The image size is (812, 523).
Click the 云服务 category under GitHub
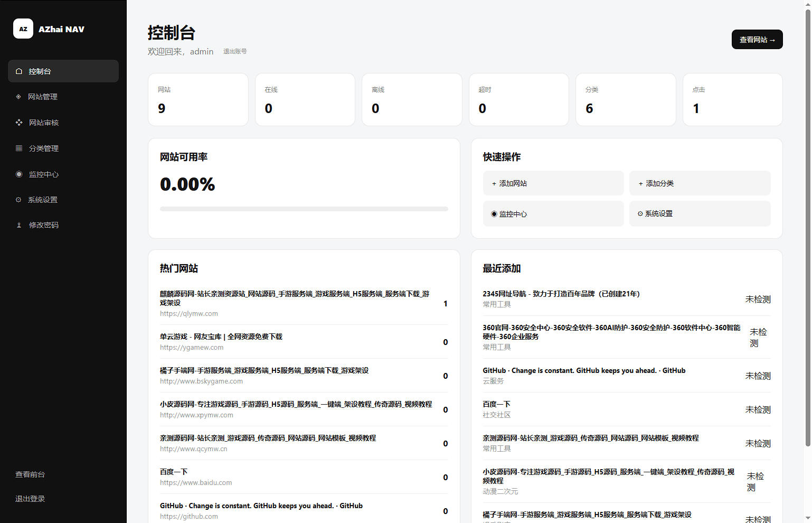point(493,381)
